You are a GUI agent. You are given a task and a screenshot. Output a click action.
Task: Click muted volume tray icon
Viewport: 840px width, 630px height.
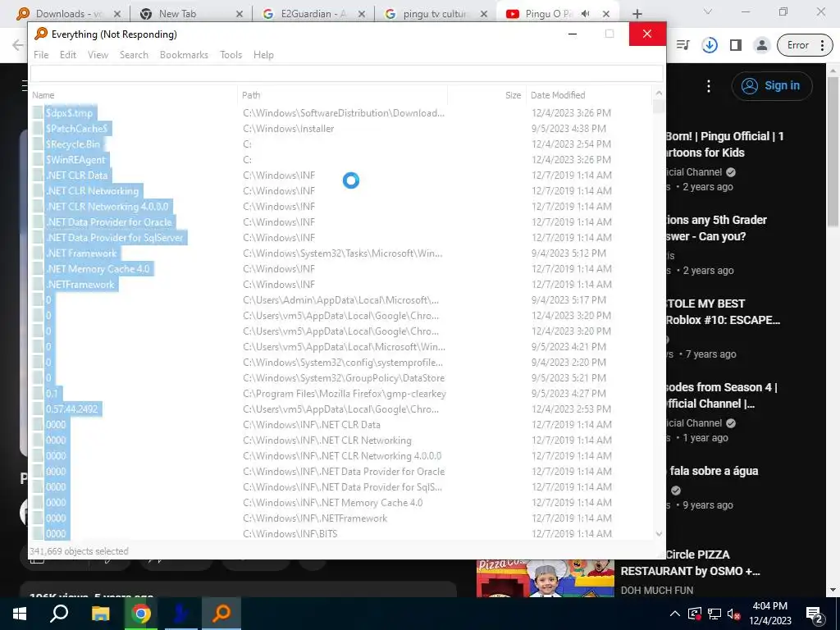pos(733,614)
